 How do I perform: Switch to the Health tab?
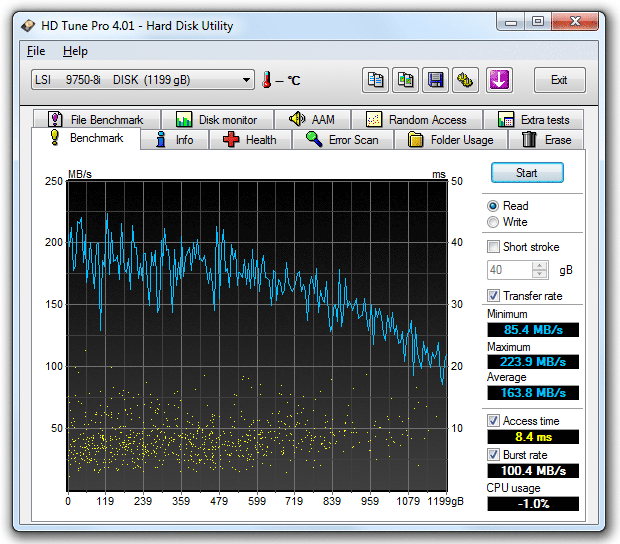tap(250, 140)
